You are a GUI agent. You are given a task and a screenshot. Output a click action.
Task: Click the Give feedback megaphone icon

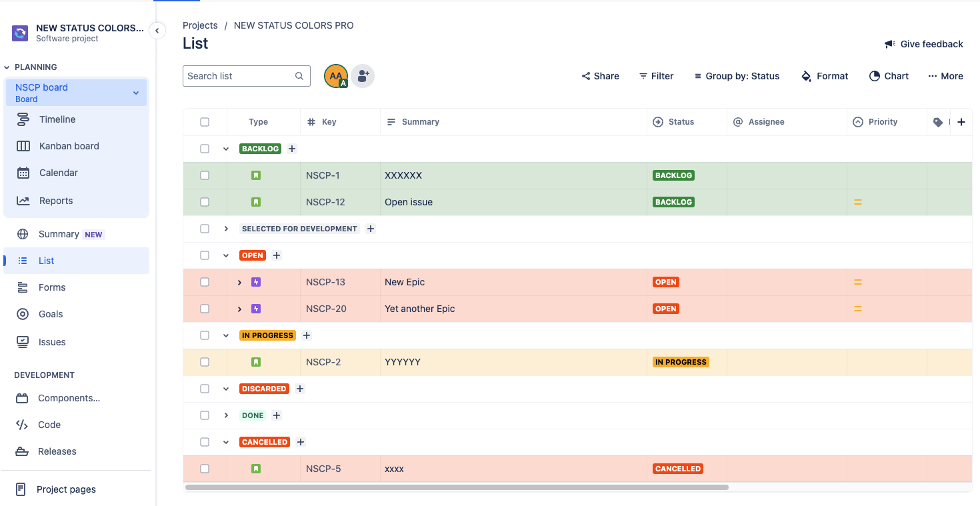click(889, 44)
